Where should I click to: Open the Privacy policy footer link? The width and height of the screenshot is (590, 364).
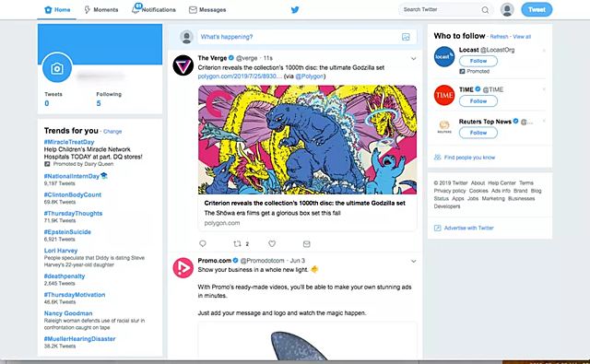click(x=450, y=191)
